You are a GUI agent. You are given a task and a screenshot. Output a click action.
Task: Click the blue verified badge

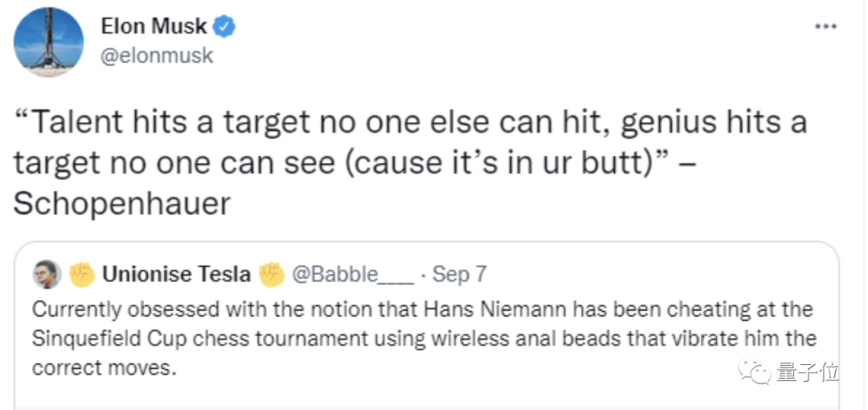click(x=225, y=27)
